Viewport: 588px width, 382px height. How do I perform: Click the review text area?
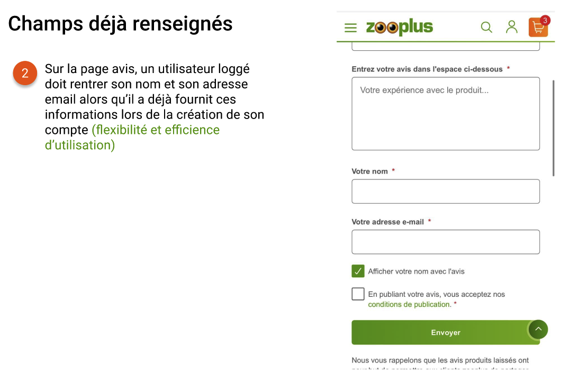click(x=446, y=114)
